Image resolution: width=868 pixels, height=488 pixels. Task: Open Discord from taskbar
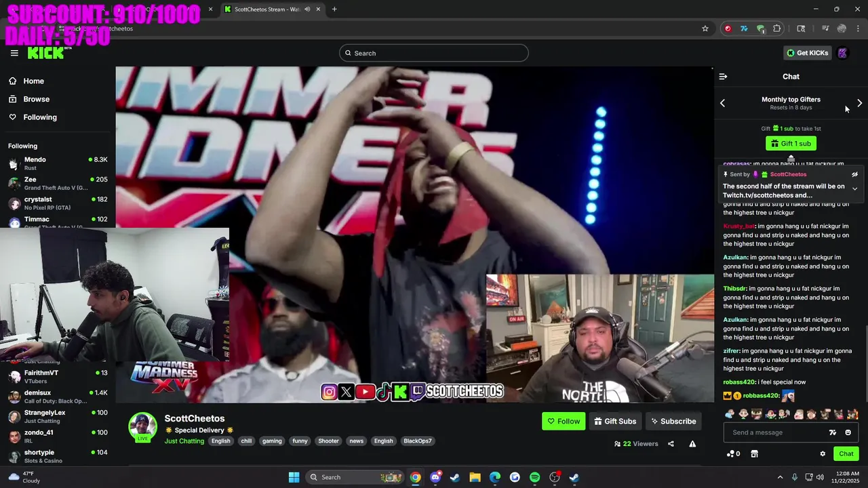coord(435,477)
